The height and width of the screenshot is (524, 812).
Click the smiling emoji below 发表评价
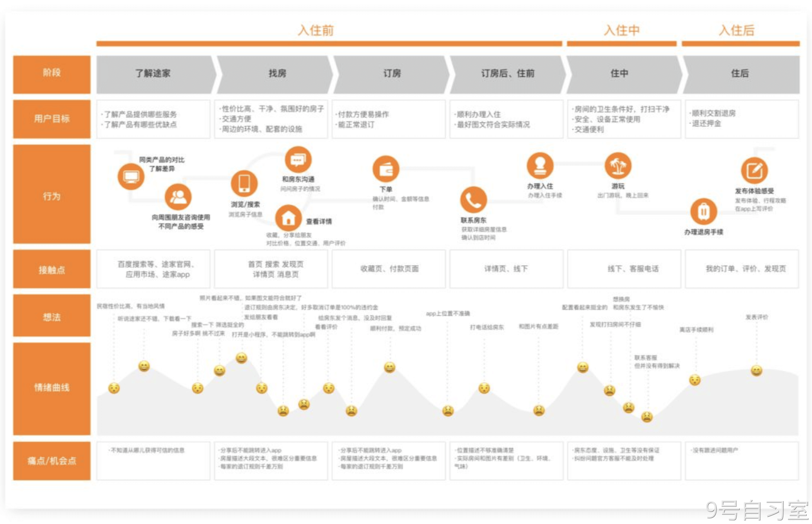pyautogui.click(x=756, y=370)
